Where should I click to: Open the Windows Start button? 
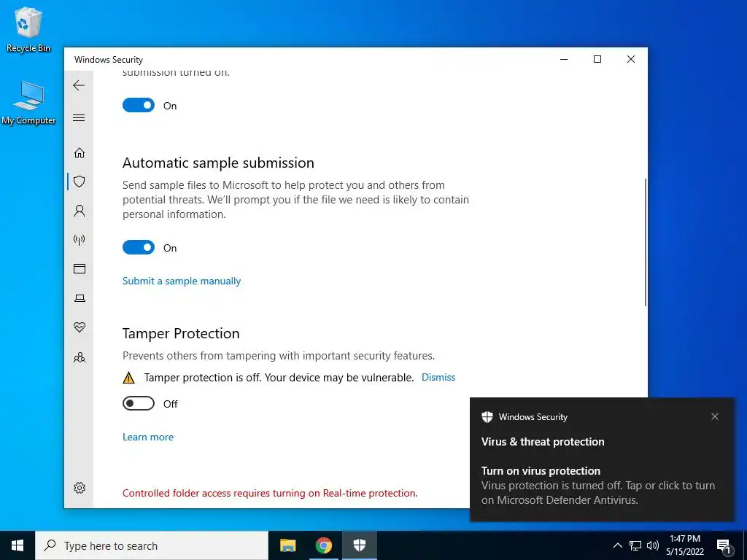pos(18,545)
